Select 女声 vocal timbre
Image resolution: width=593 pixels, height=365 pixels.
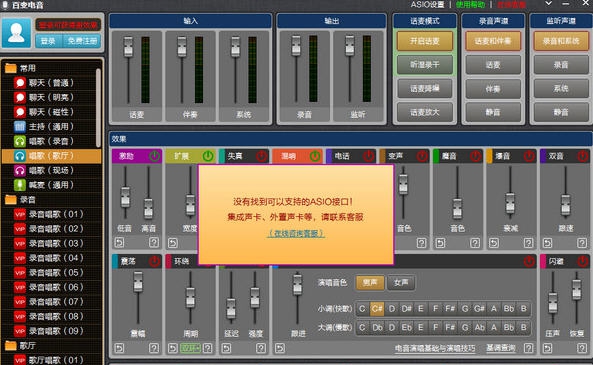(x=401, y=283)
